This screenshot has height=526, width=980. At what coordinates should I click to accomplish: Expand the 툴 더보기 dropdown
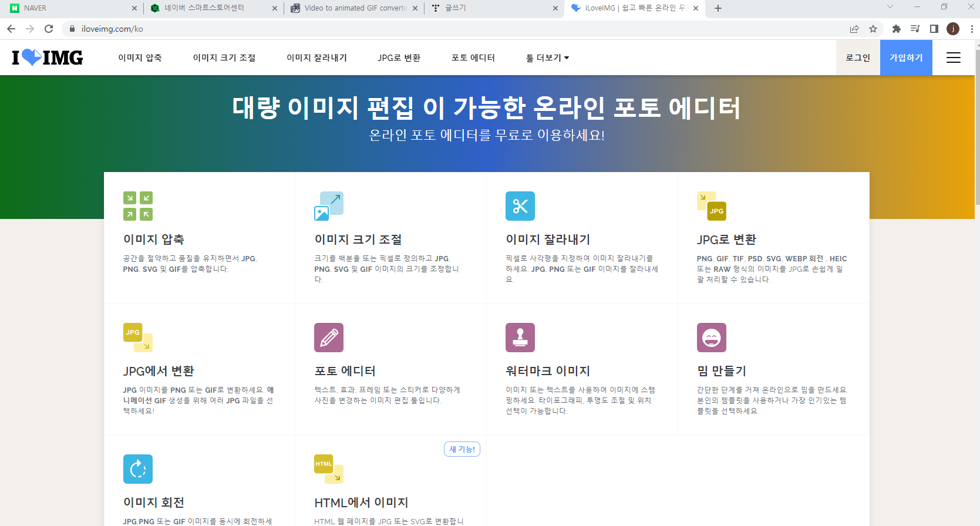[x=547, y=58]
